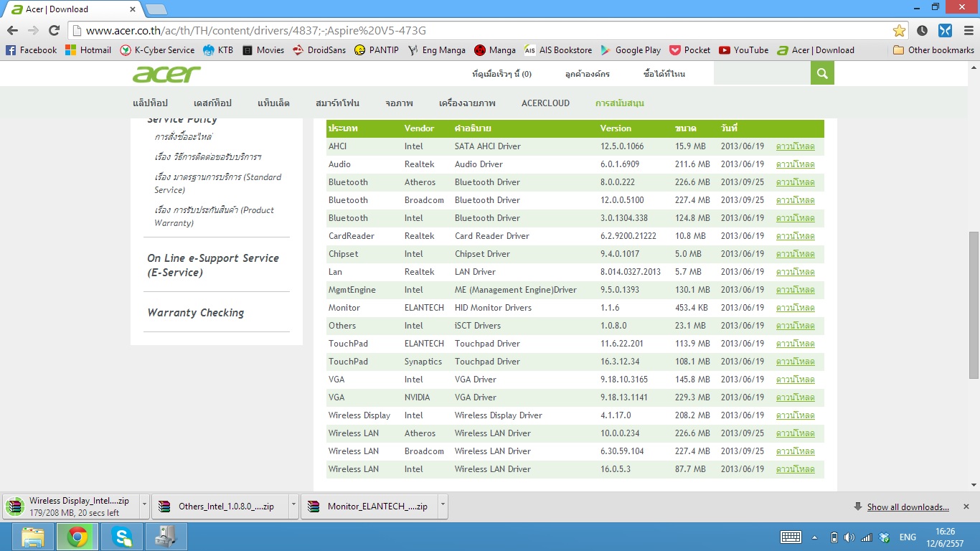Open the Monitor_ELANTECH zip download
This screenshot has height=551, width=980.
tap(369, 506)
